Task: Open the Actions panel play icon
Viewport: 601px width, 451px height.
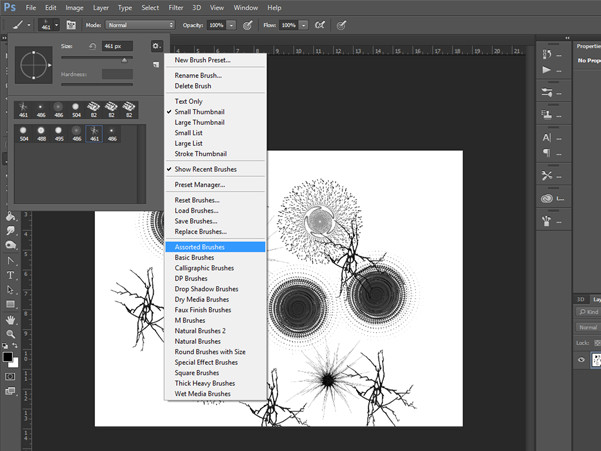Action: click(547, 70)
